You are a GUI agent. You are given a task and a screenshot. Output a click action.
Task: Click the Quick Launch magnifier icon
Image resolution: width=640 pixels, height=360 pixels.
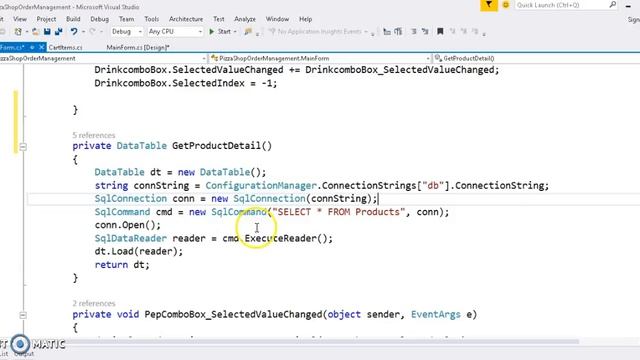click(x=613, y=5)
